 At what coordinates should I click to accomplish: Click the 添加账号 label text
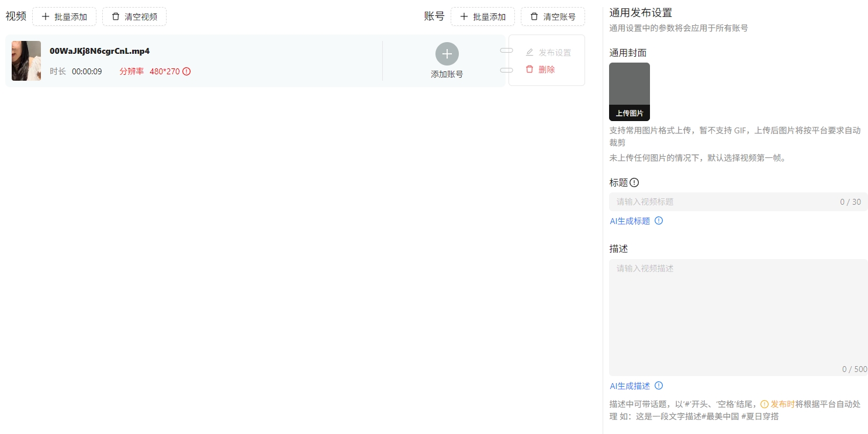coord(447,74)
